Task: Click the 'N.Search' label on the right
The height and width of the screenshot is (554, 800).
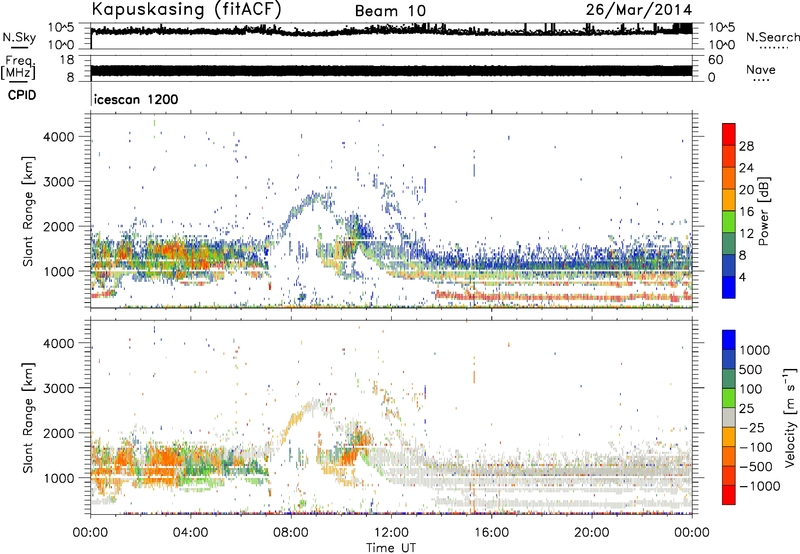Action: (772, 37)
